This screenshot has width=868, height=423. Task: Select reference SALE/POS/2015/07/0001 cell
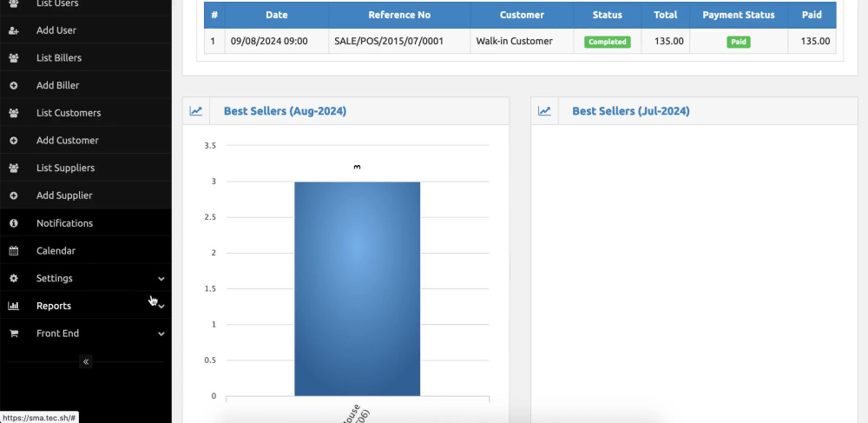[399, 41]
